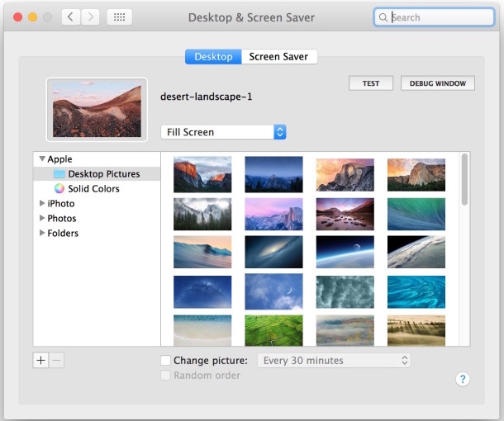Choose Earth horizon with moon wallpaper
Viewport: 504px width, 421px height.
coord(345,252)
